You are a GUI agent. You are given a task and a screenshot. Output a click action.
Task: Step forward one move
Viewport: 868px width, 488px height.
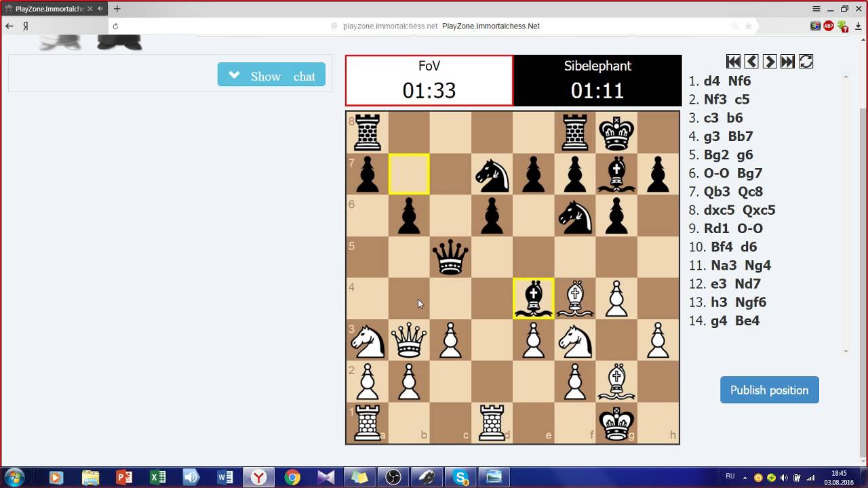pyautogui.click(x=770, y=62)
